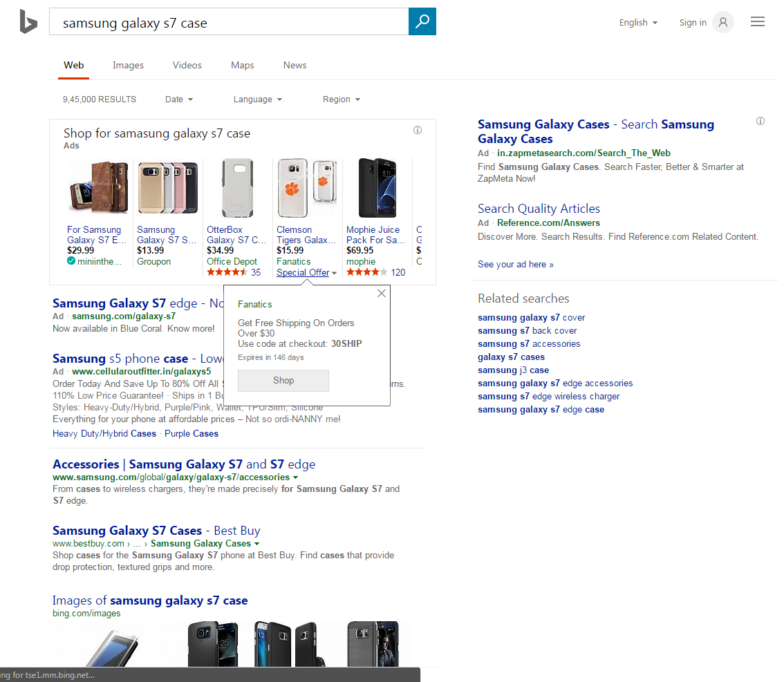Select related search 'samsung galaxy s7 cover'

coord(531,318)
